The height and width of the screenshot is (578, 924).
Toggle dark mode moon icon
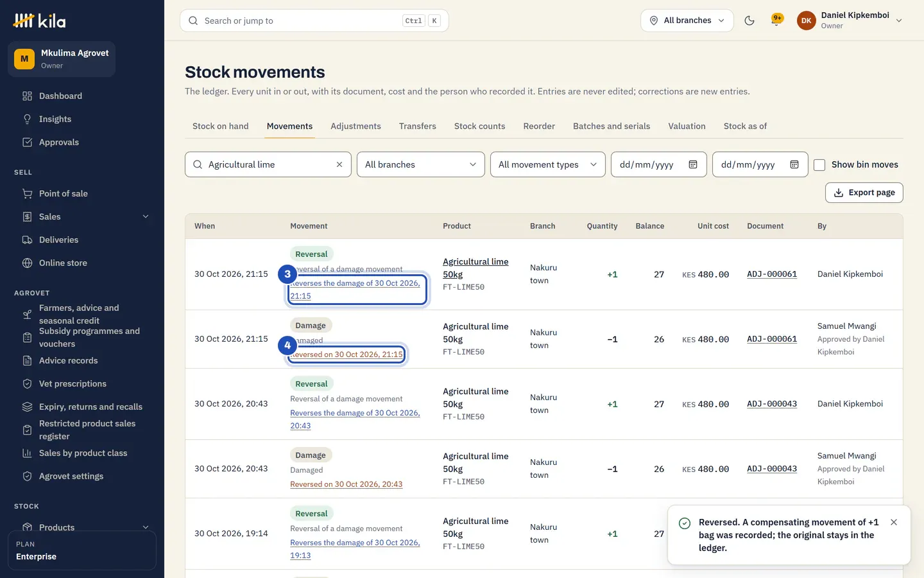tap(749, 21)
